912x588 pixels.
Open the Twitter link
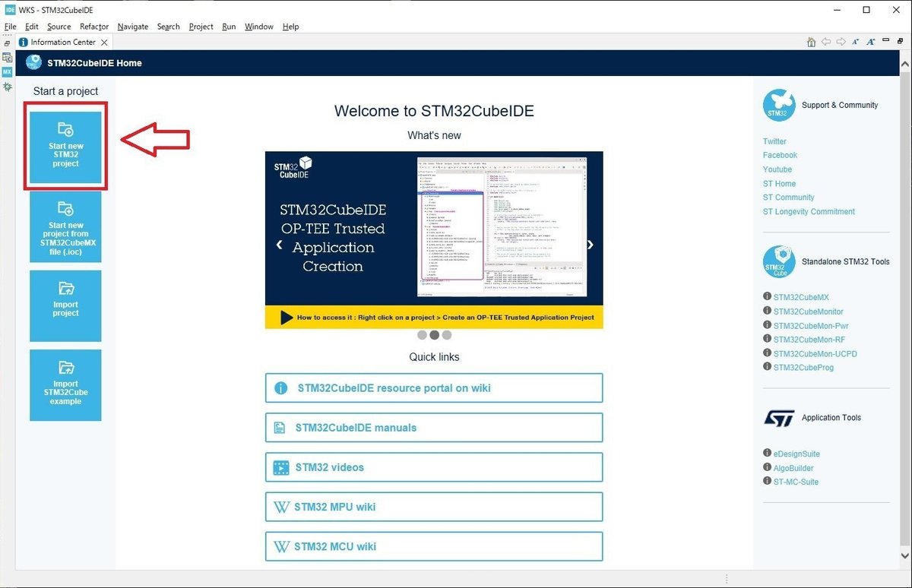(x=774, y=141)
